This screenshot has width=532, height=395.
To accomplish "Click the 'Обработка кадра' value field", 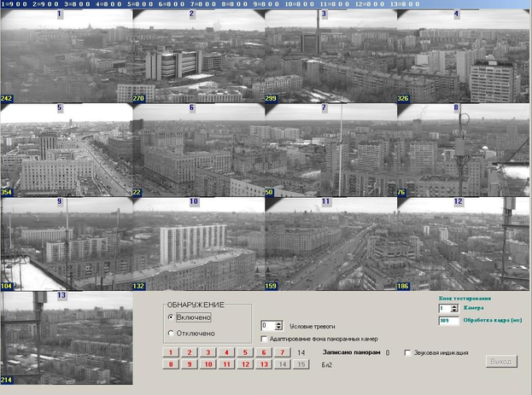I will pos(447,321).
